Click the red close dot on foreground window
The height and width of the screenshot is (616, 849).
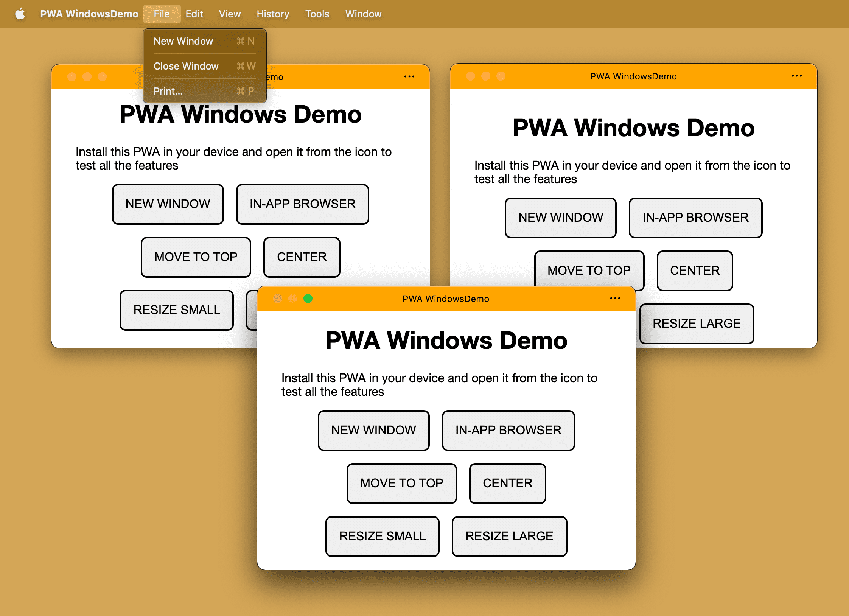pyautogui.click(x=277, y=299)
